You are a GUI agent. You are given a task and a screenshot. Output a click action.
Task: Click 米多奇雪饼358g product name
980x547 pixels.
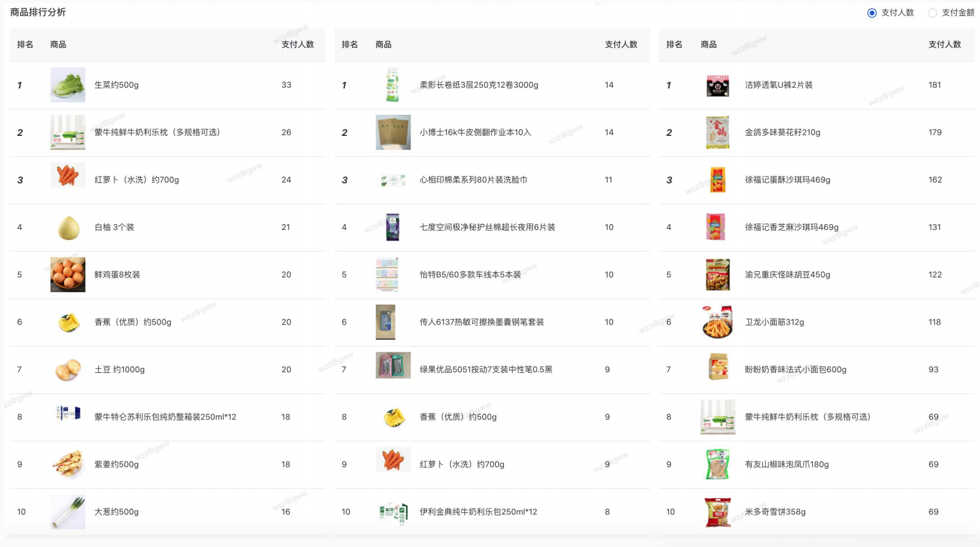[775, 512]
